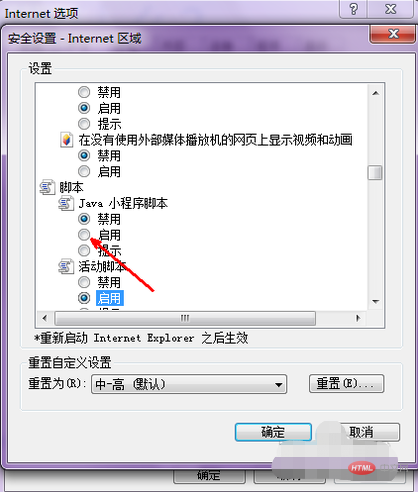
Task: Click the horizontal scrollbar thumb
Action: tap(185, 318)
